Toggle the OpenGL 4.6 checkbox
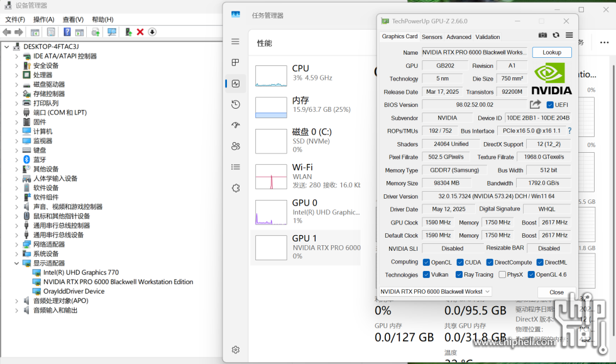This screenshot has height=364, width=616. coord(531,274)
